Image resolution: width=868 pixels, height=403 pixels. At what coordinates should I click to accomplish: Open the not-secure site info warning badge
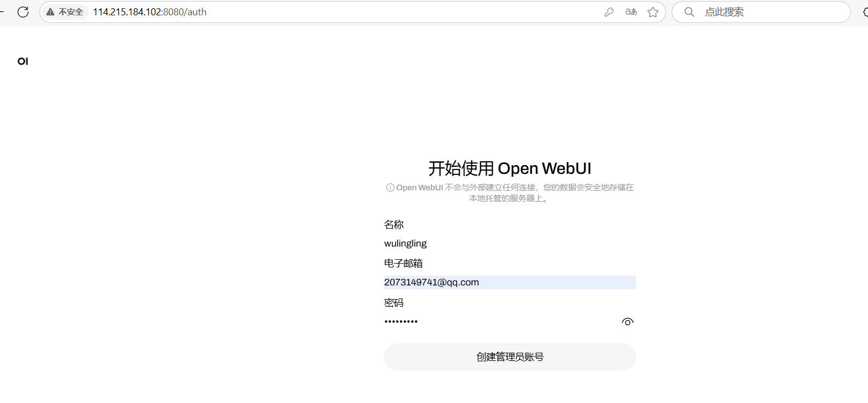(x=65, y=12)
